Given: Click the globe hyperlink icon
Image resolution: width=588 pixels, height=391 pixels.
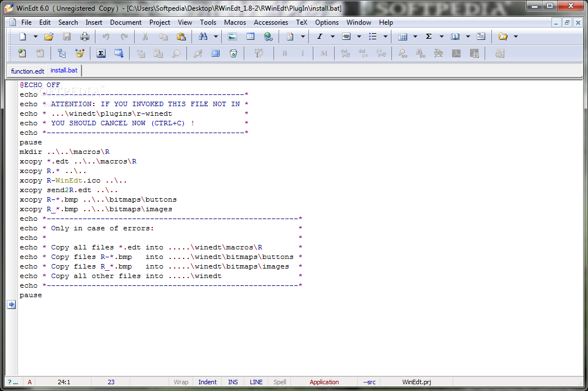Looking at the screenshot, I should (x=268, y=37).
